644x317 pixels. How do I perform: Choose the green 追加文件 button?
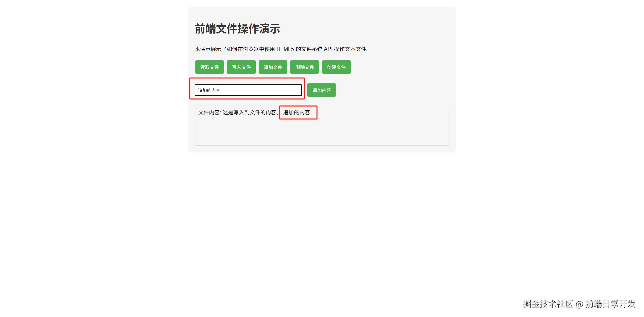[273, 67]
